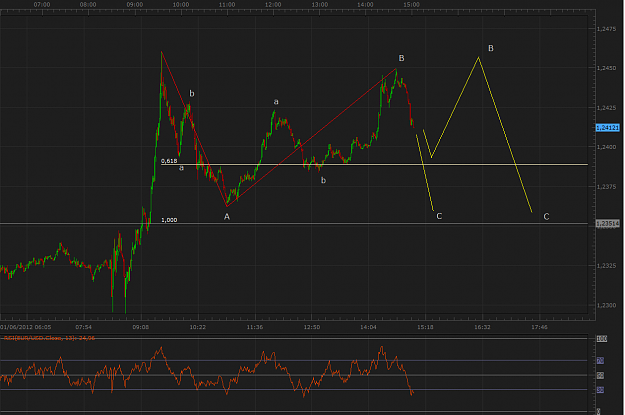
Task: Select lowercase wave label a near the 12:00 peak
Action: (x=276, y=102)
